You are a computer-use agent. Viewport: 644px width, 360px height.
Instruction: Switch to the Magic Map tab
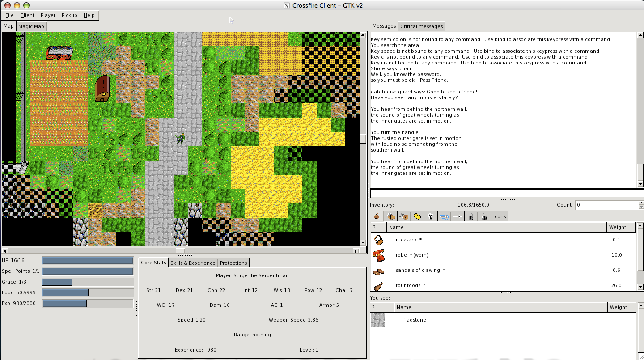pos(31,26)
